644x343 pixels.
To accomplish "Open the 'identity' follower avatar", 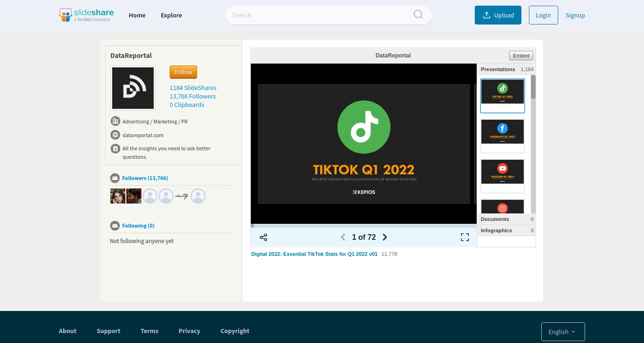I will click(182, 196).
